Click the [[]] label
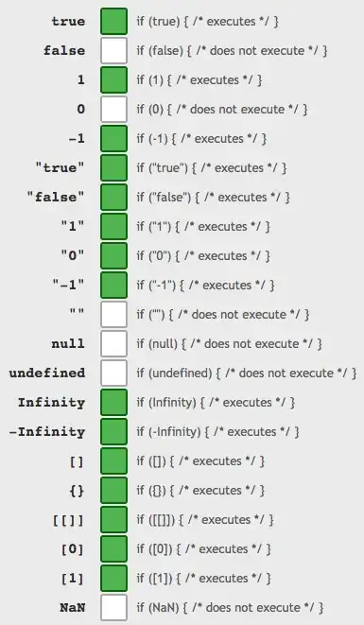 (69, 520)
